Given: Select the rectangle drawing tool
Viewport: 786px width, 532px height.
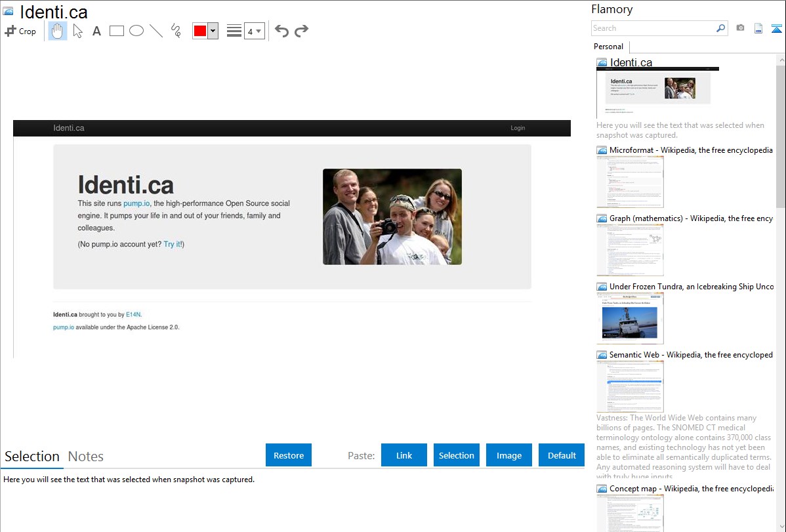Looking at the screenshot, I should (x=116, y=31).
